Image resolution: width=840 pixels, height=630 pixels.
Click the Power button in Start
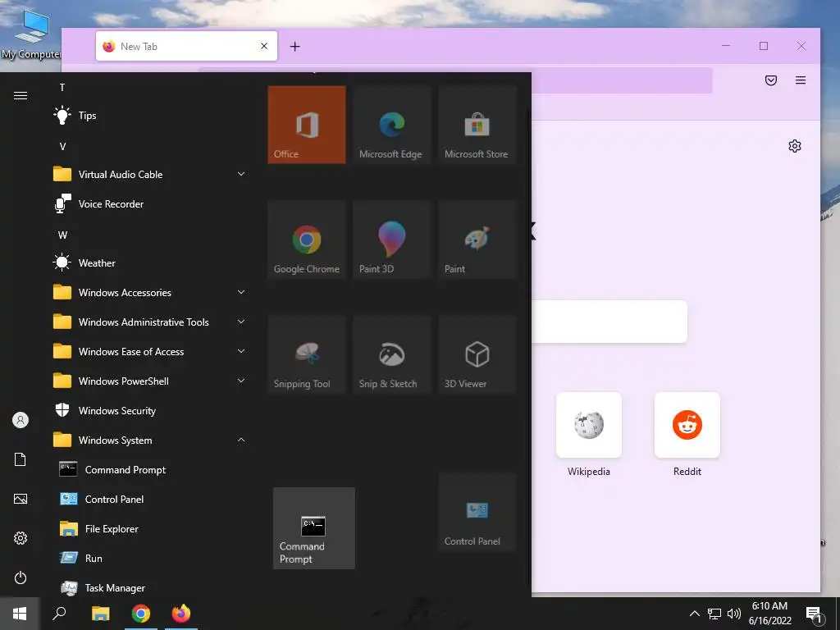coord(21,577)
